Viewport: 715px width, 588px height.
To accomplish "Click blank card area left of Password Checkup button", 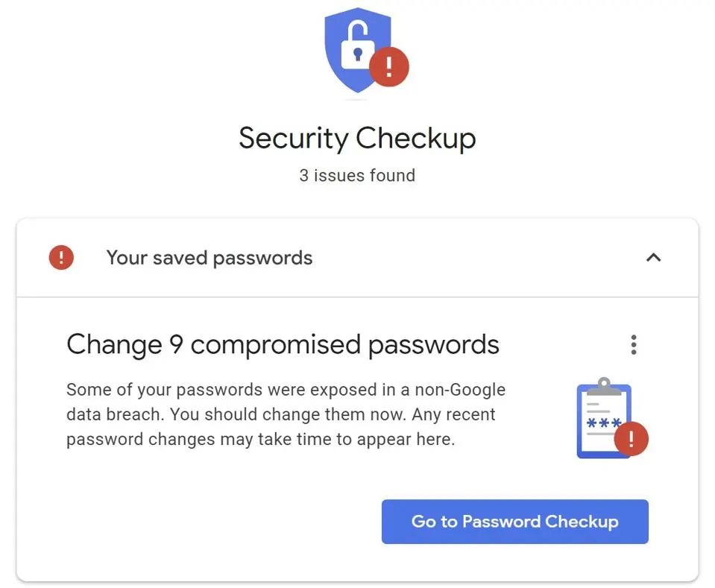I will 205,522.
